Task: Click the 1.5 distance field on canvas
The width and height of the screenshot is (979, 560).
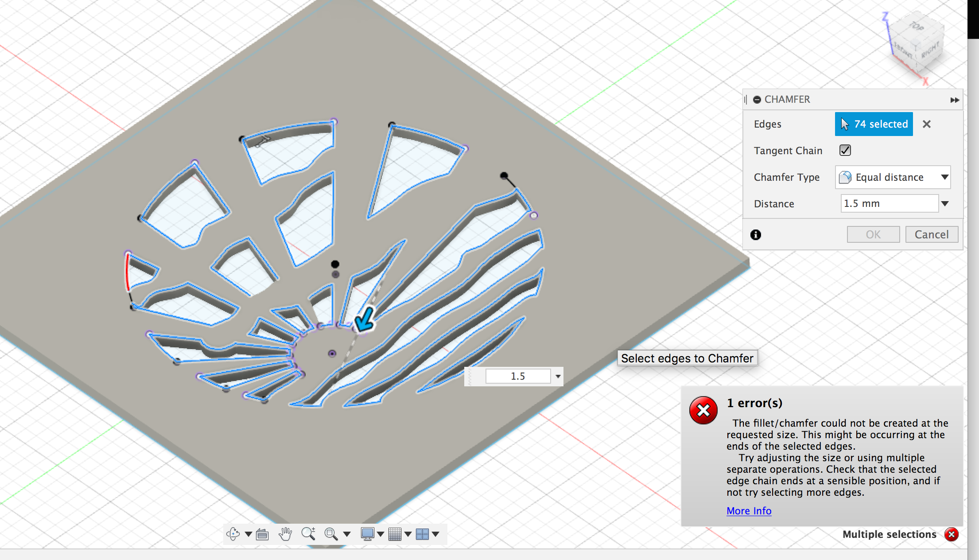Action: point(517,376)
